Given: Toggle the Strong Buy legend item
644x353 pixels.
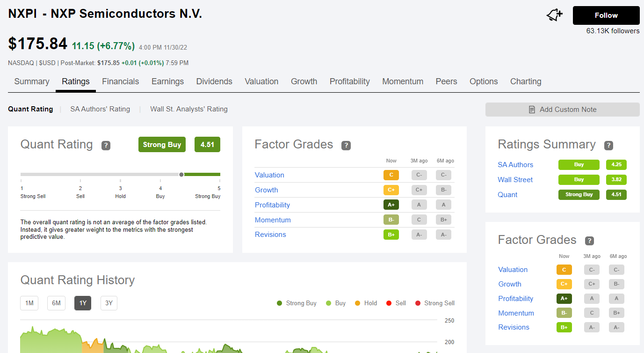Looking at the screenshot, I should coord(297,303).
